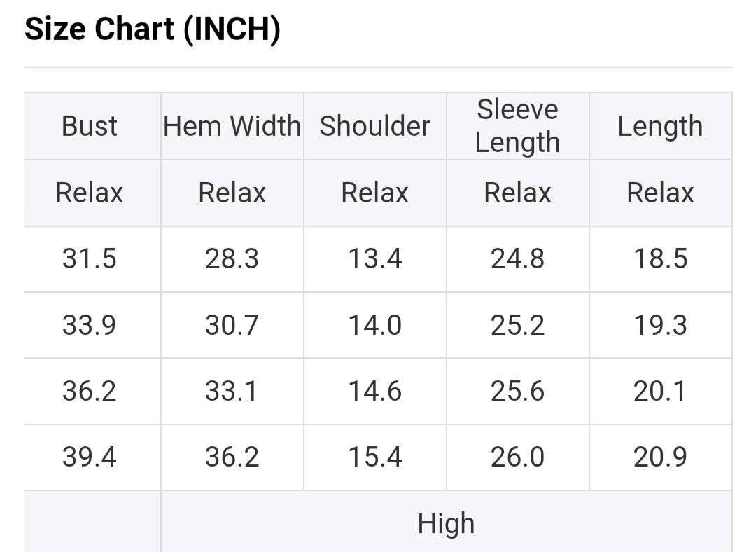
Task: Select the 18.5 length cell
Action: pos(660,259)
